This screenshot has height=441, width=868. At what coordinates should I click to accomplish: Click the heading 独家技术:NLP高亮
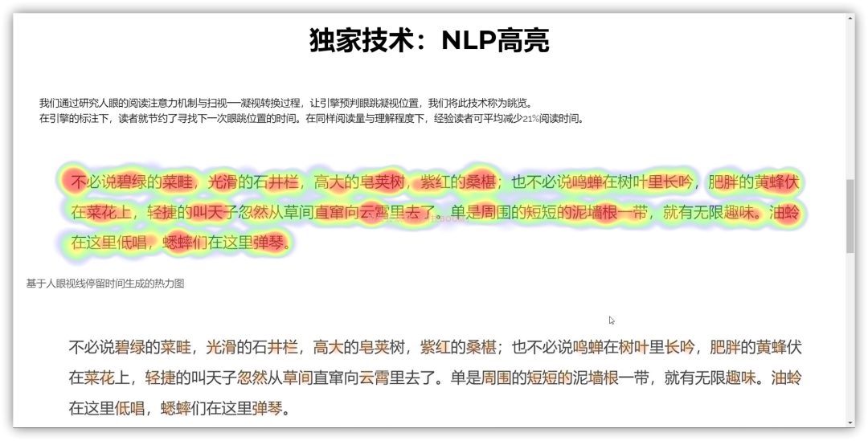pos(429,40)
